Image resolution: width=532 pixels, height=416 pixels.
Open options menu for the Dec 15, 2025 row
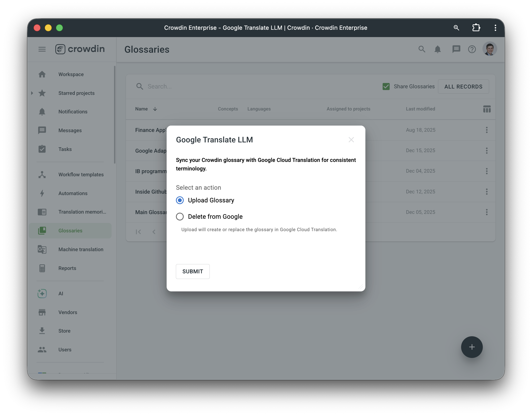tap(487, 151)
